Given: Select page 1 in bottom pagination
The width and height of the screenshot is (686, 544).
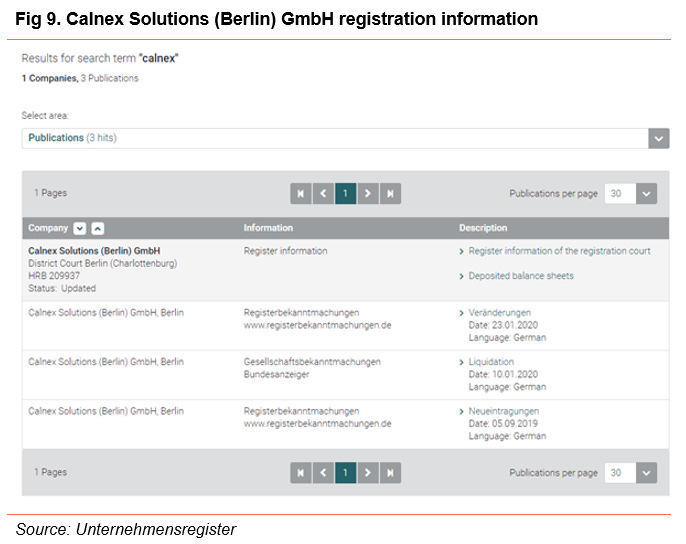Looking at the screenshot, I should pos(346,473).
